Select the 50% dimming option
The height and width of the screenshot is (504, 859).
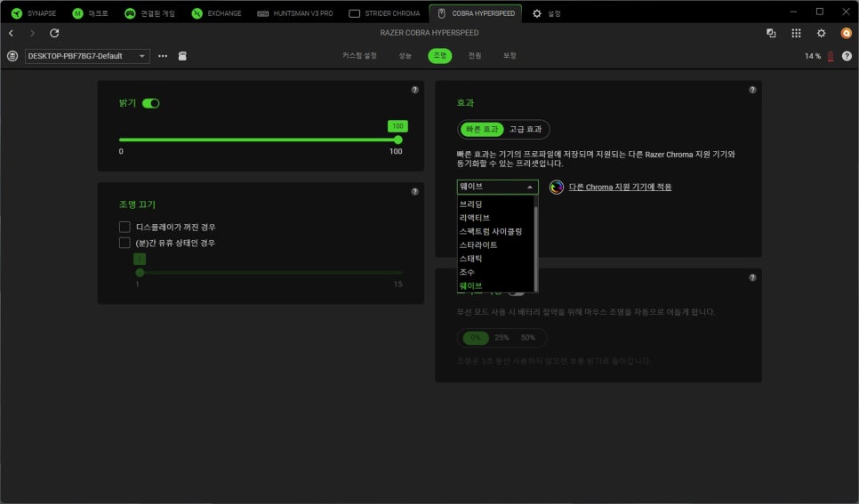(527, 338)
